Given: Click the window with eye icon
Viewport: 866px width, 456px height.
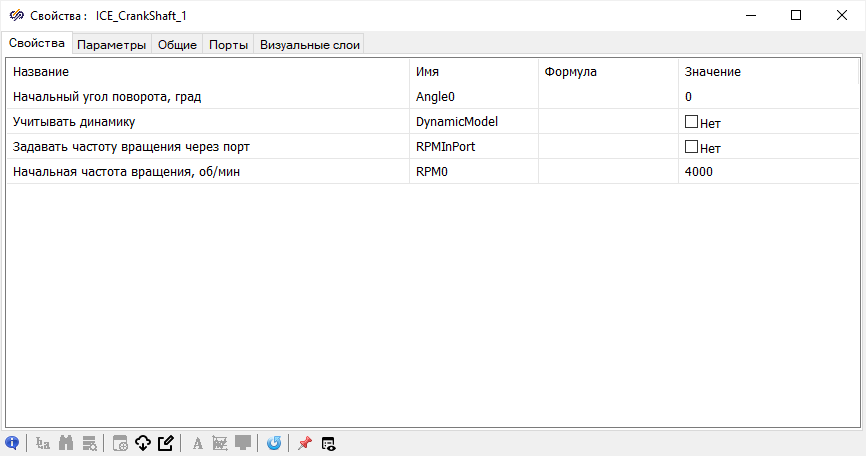Looking at the screenshot, I should [328, 443].
